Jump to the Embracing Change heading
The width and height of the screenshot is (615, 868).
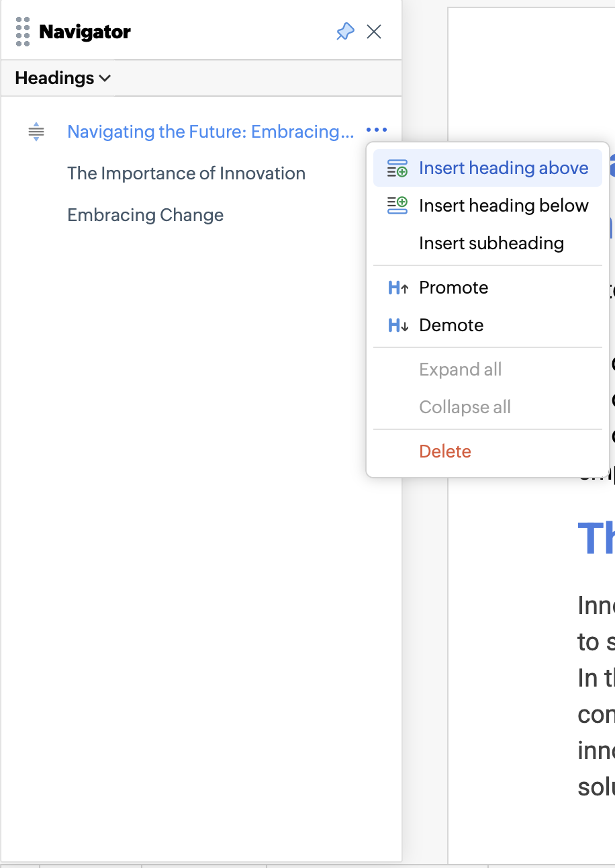pos(145,215)
